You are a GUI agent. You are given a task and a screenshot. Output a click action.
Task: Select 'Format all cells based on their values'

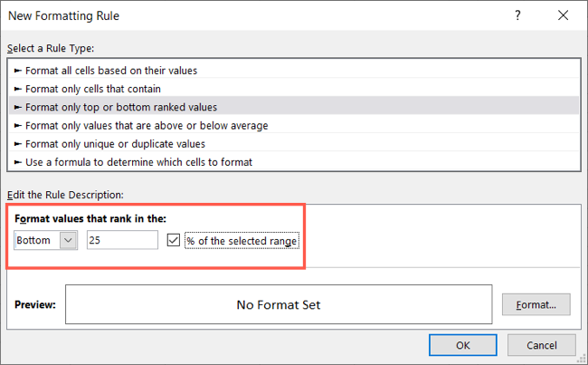(x=111, y=70)
